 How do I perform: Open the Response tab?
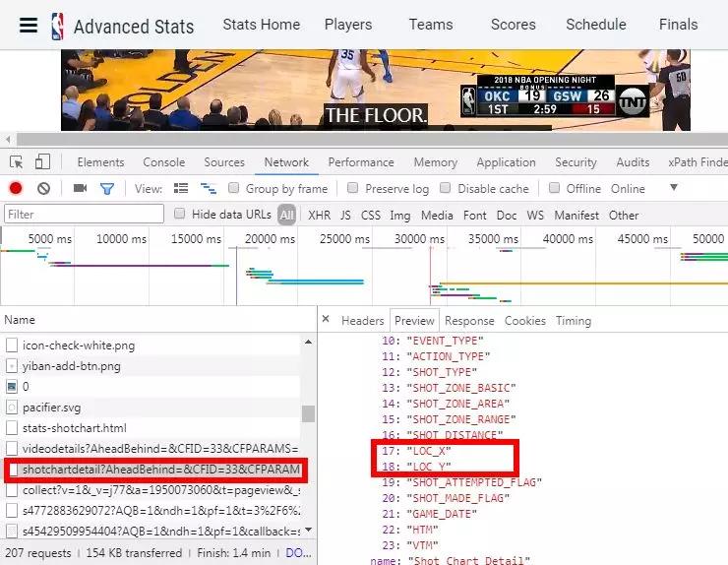click(x=469, y=321)
